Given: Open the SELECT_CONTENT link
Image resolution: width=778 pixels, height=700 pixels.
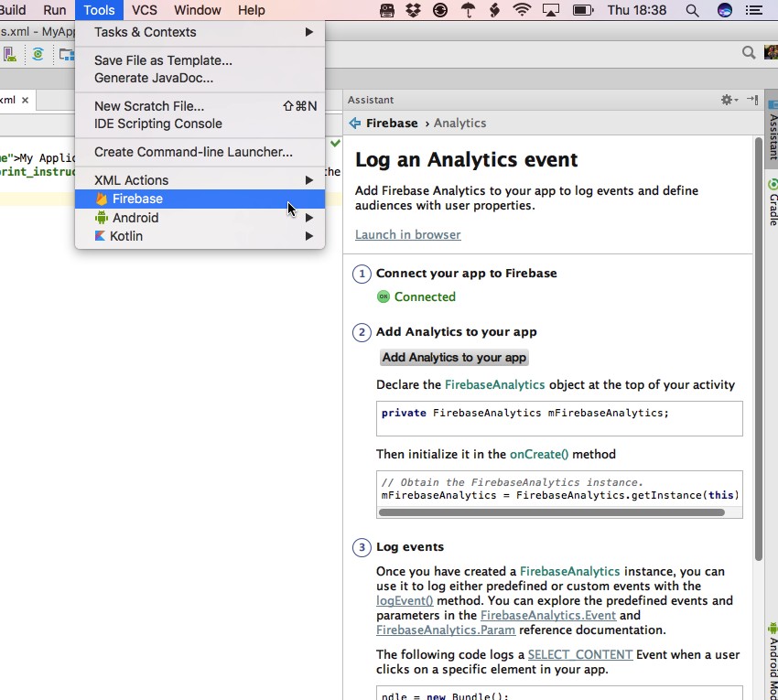Looking at the screenshot, I should pos(580,654).
